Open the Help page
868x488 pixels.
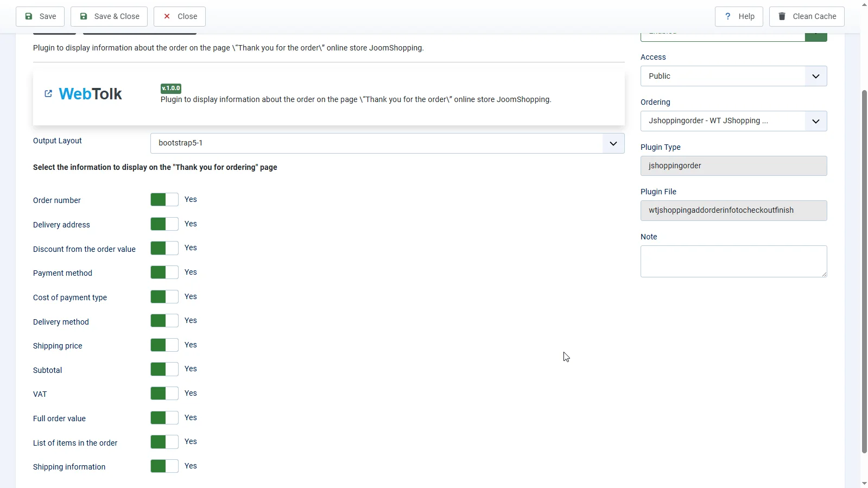click(738, 16)
